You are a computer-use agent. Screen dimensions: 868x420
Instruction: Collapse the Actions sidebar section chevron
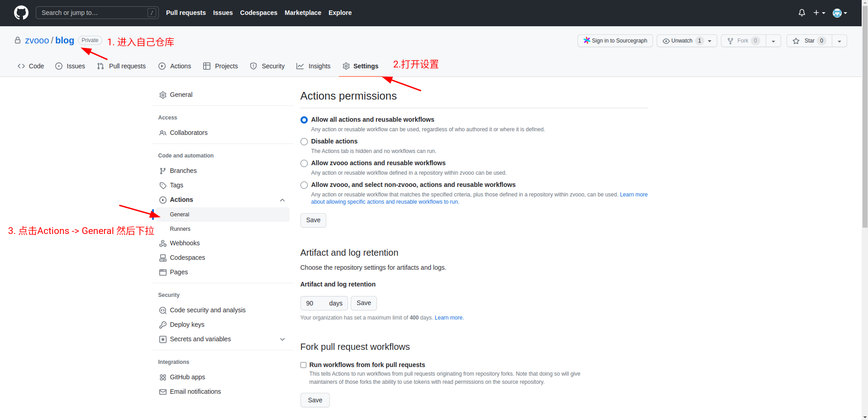[282, 200]
